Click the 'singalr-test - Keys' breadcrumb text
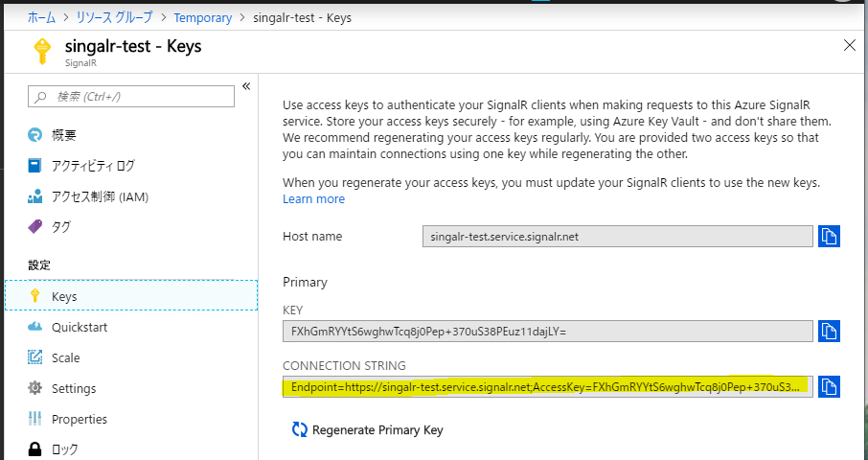The image size is (868, 460). tap(302, 17)
